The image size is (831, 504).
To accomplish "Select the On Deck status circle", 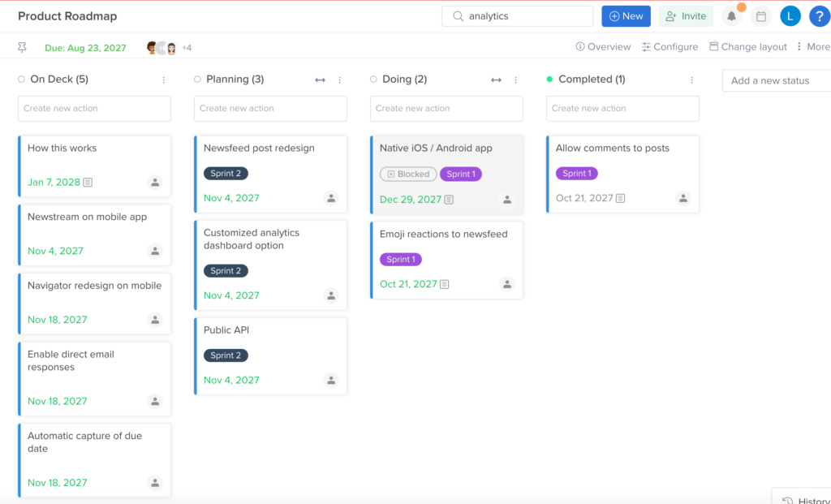I will (x=19, y=79).
